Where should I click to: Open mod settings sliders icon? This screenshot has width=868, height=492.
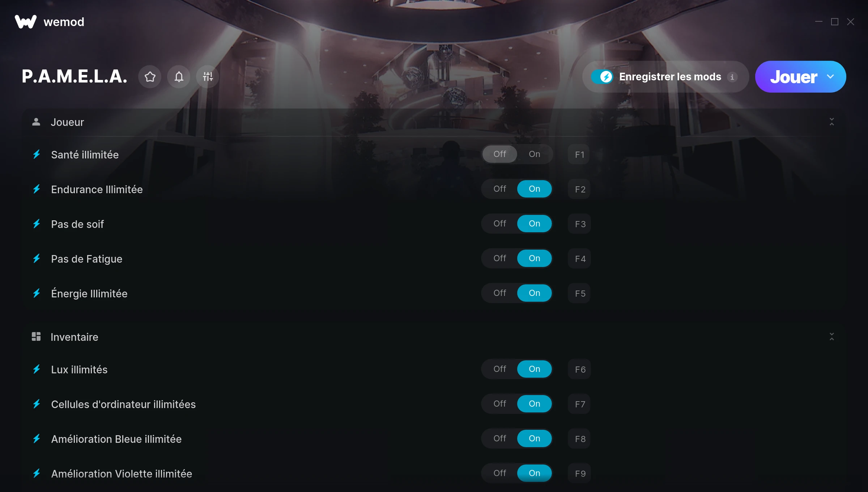208,77
